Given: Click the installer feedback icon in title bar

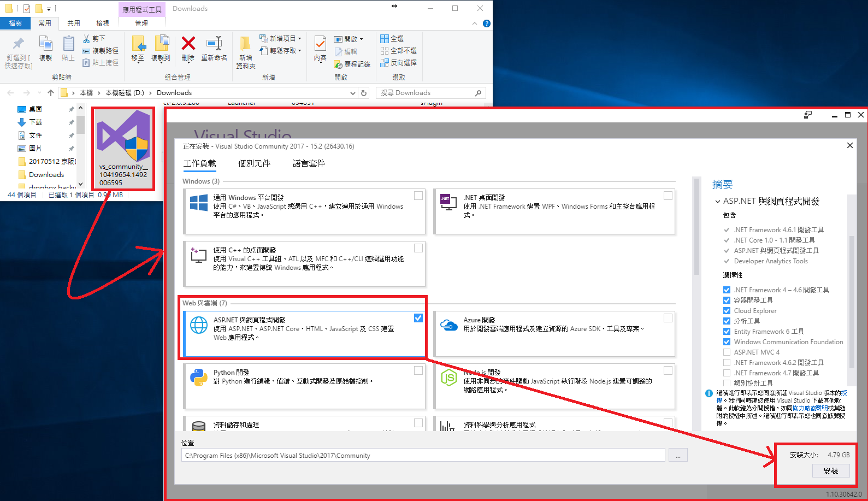Looking at the screenshot, I should point(808,115).
